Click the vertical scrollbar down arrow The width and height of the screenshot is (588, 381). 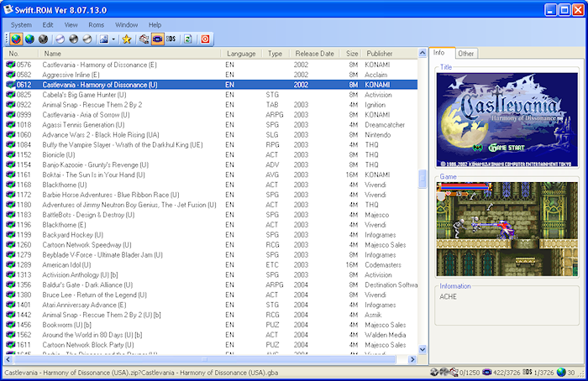(x=423, y=350)
